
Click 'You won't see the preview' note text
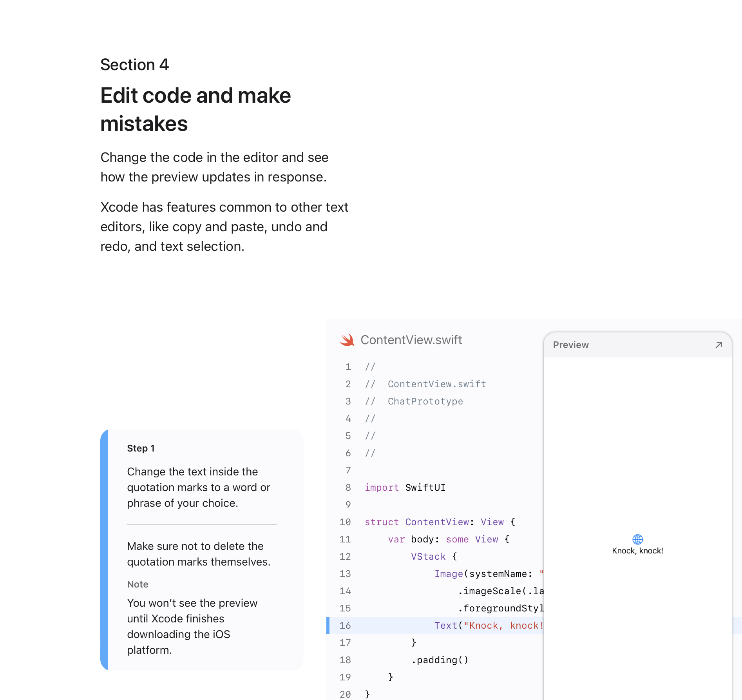coord(192,626)
